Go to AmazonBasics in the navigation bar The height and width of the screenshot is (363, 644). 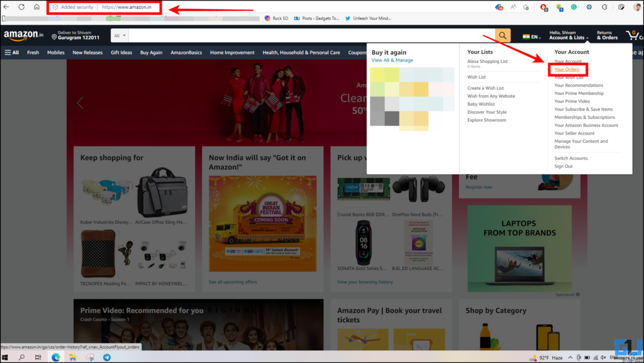click(x=186, y=53)
